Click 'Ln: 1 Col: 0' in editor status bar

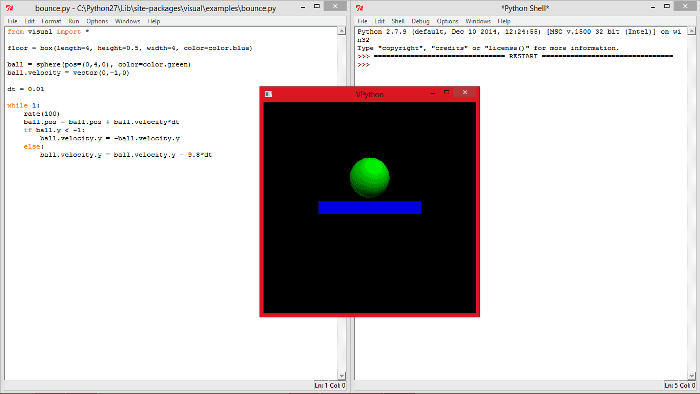pyautogui.click(x=330, y=385)
